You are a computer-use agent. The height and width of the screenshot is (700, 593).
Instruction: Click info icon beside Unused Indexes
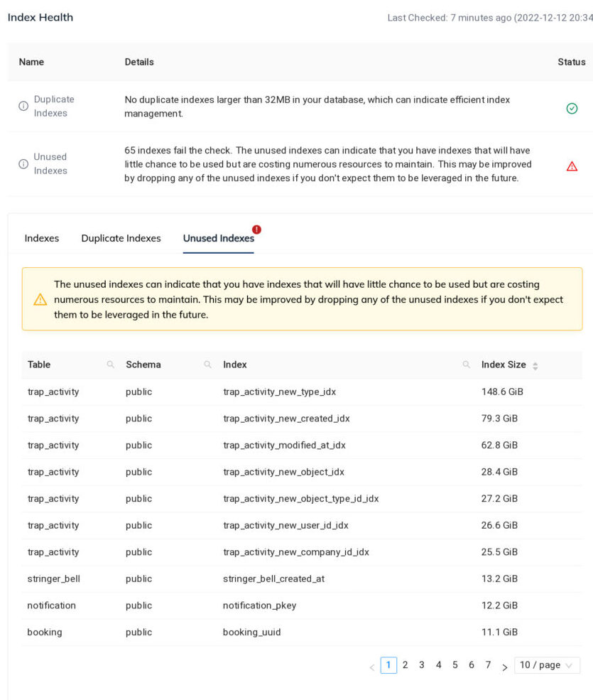tap(23, 164)
